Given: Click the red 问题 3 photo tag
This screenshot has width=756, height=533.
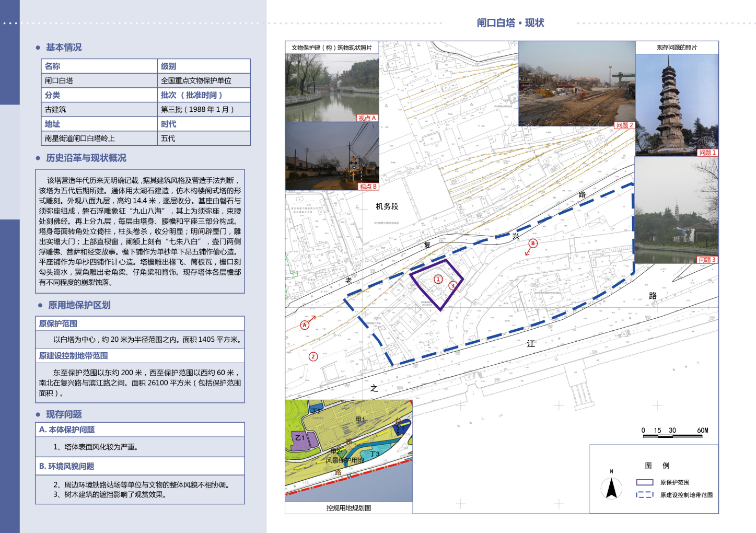Looking at the screenshot, I should [708, 260].
